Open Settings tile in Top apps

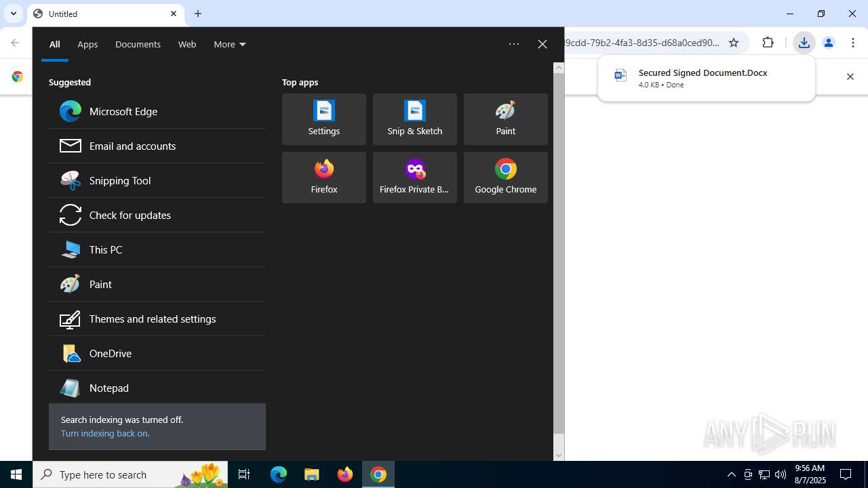pos(324,119)
